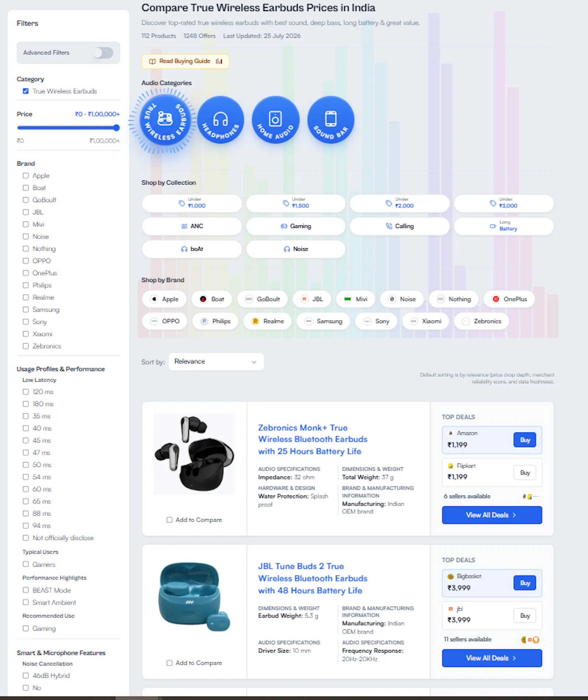Check the 120 ms low latency filter
Viewport: 588px width, 700px height.
26,392
